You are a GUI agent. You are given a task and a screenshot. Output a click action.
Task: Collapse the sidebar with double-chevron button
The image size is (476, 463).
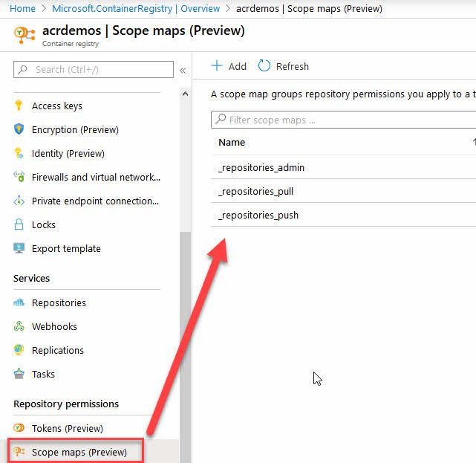coord(183,70)
